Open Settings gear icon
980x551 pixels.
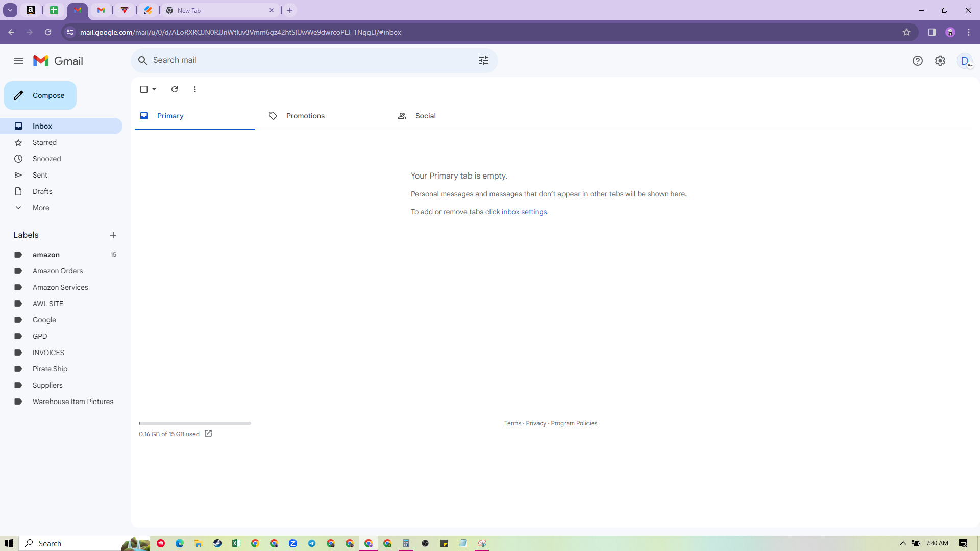click(940, 61)
